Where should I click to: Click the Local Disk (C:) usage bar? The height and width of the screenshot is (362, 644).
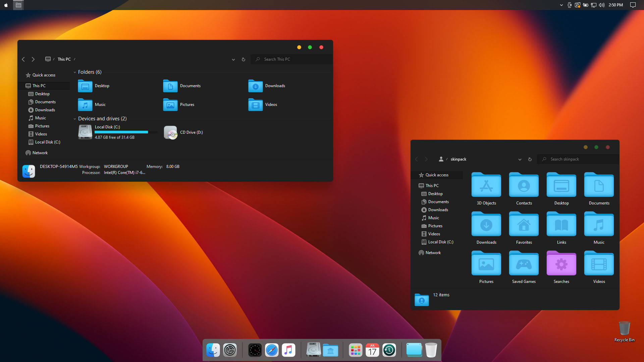(x=121, y=132)
